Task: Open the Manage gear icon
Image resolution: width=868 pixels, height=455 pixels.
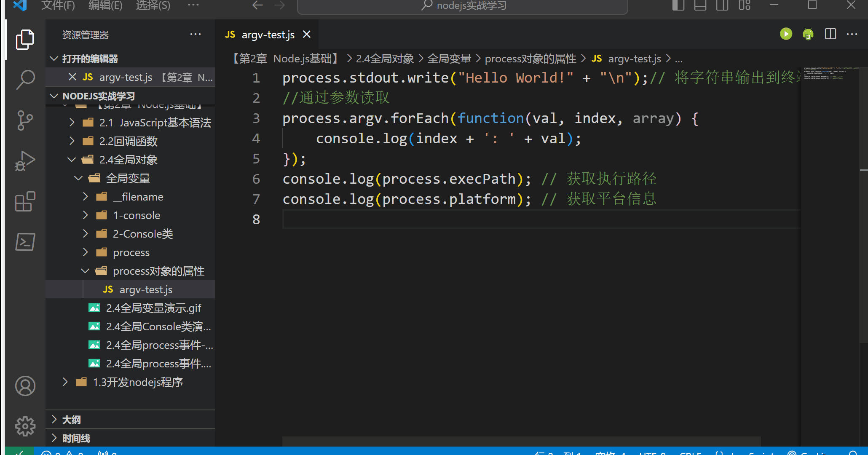Action: pyautogui.click(x=25, y=426)
